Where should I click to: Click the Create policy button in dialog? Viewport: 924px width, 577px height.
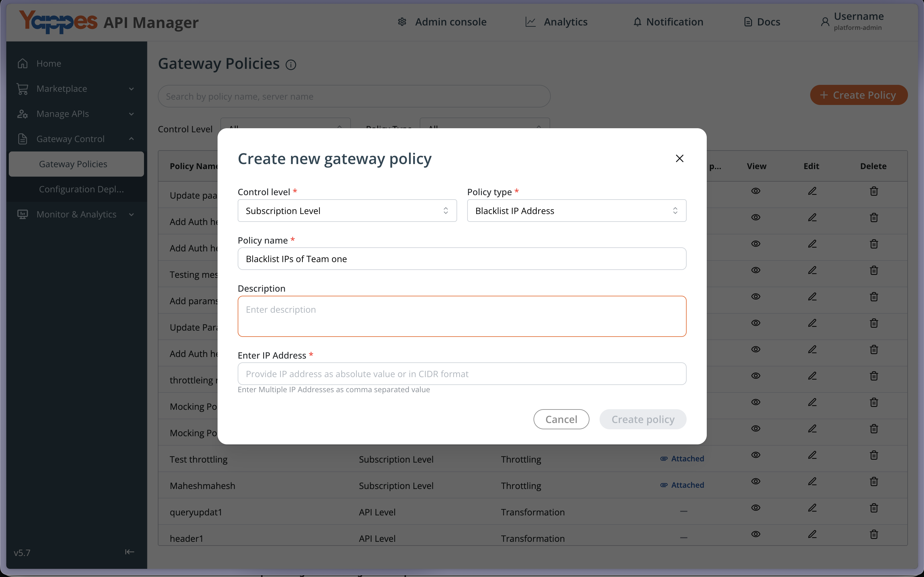click(643, 419)
